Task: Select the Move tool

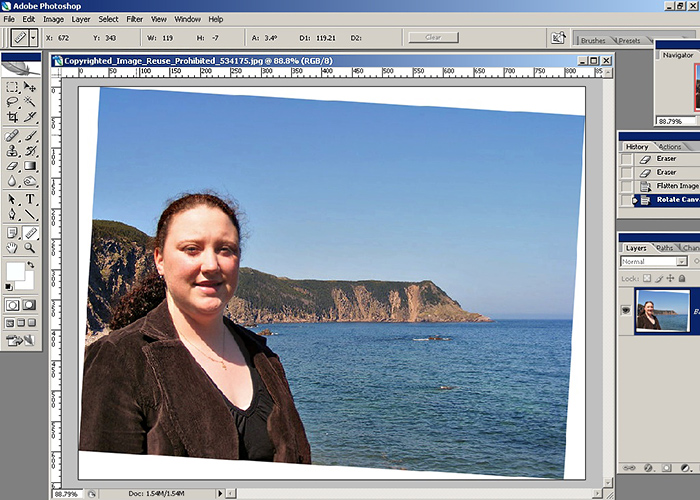Action: (29, 87)
